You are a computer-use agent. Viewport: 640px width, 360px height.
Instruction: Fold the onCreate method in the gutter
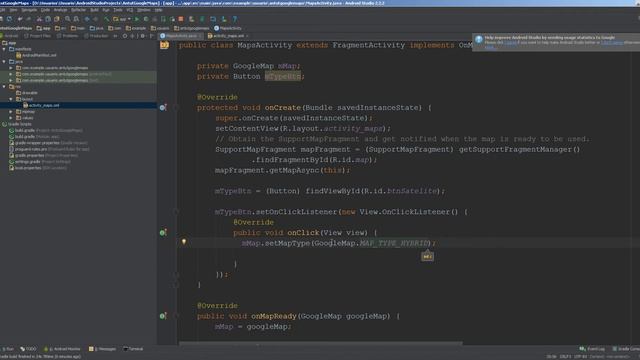(176, 107)
